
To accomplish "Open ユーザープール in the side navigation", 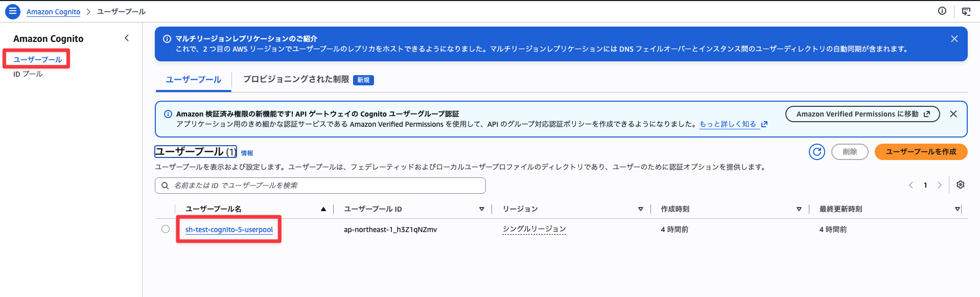I will pos(37,59).
